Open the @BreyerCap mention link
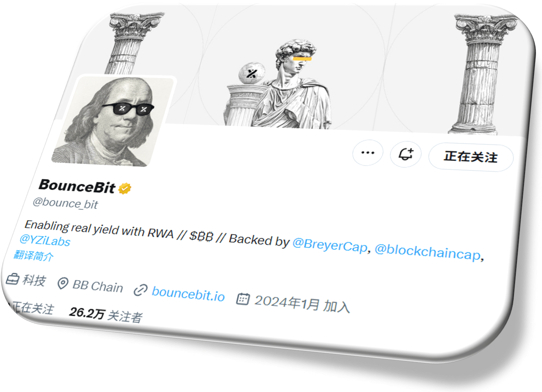Screen dimensions: 542x392 pyautogui.click(x=330, y=245)
